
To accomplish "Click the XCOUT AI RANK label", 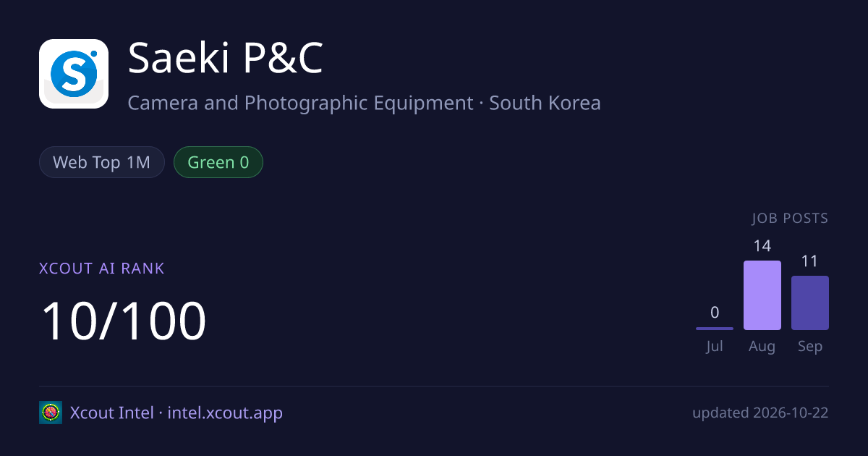I will tap(102, 269).
